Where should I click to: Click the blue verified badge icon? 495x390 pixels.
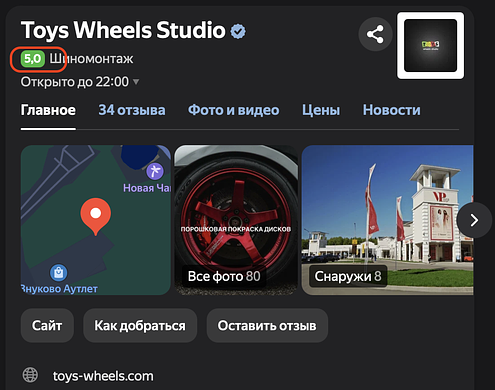click(238, 31)
